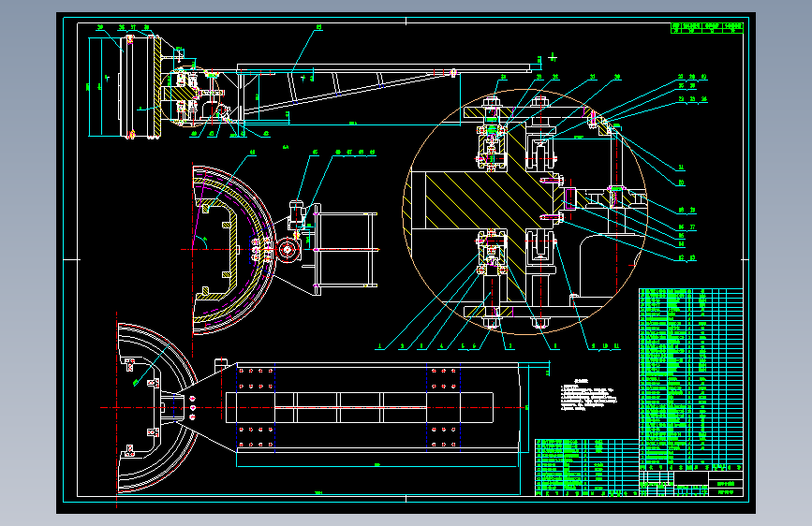Click the small detail circle in the top side view
The image size is (812, 526).
point(191,95)
